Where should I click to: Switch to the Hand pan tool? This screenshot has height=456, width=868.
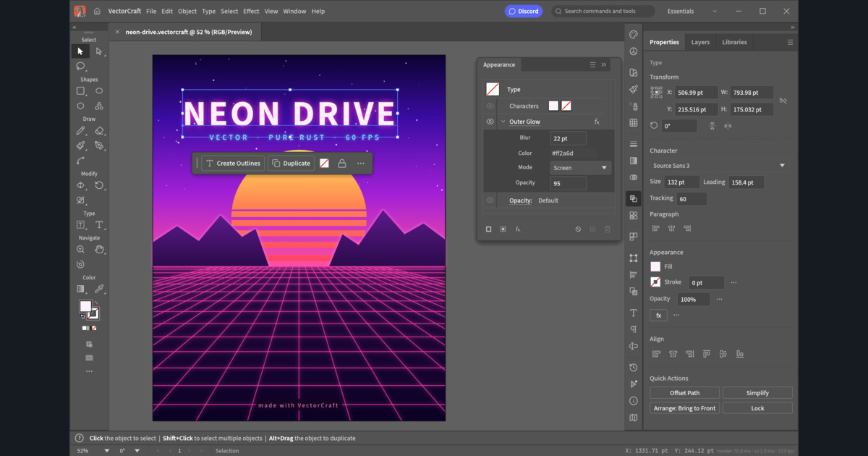click(99, 250)
